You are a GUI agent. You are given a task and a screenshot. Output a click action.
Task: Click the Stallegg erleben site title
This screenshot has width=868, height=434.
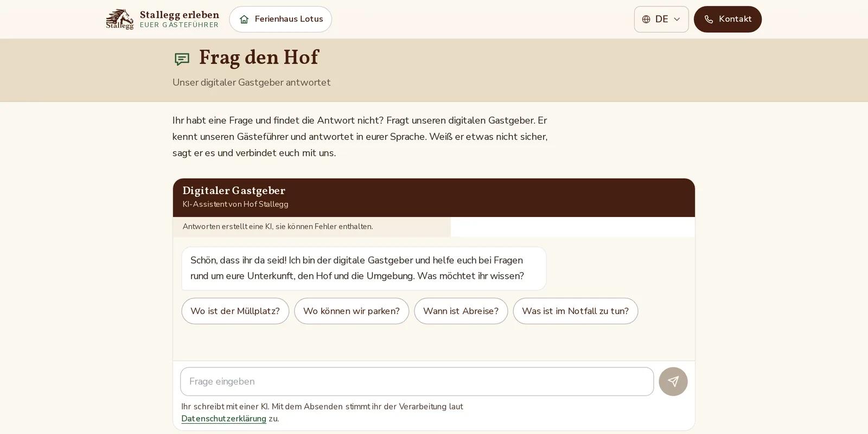coord(180,15)
